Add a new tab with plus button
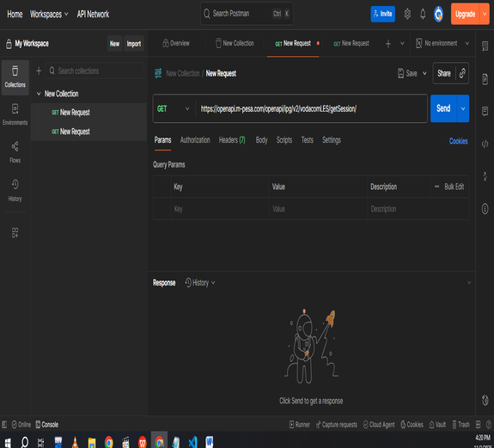This screenshot has width=494, height=448. [x=388, y=44]
